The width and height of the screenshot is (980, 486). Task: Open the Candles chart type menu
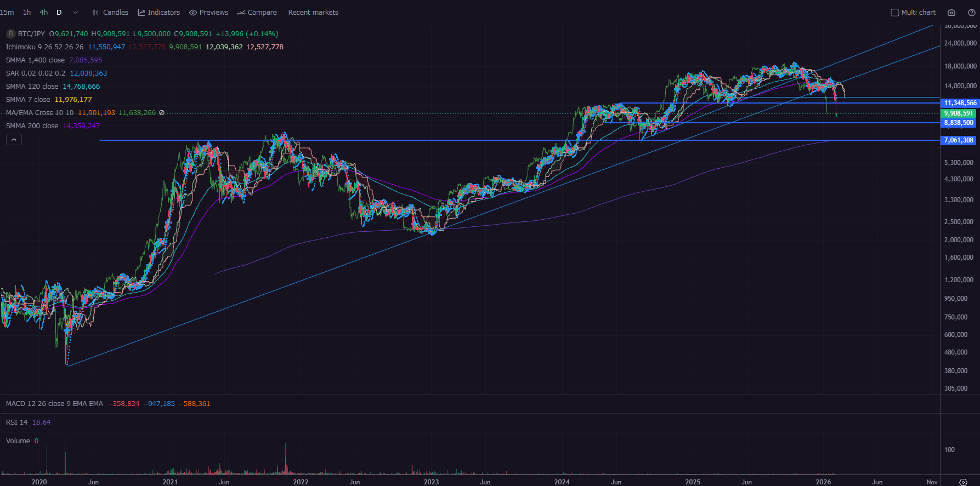(110, 12)
